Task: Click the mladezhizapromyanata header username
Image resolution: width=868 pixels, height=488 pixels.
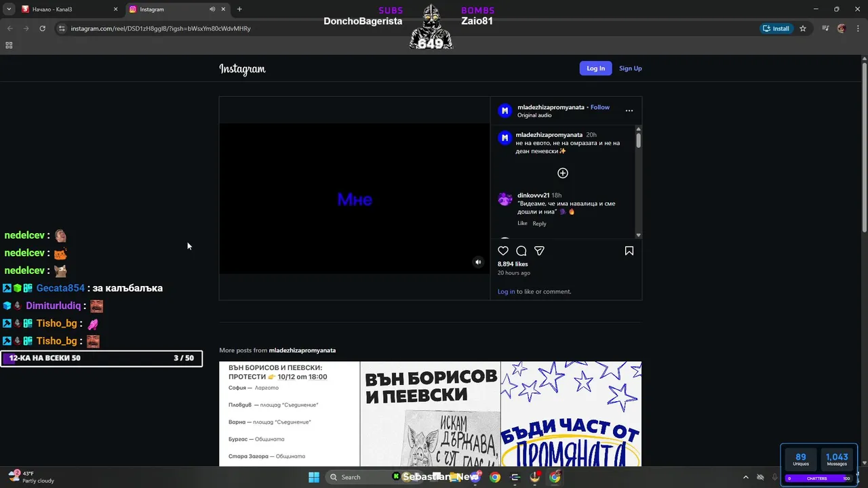Action: (551, 107)
